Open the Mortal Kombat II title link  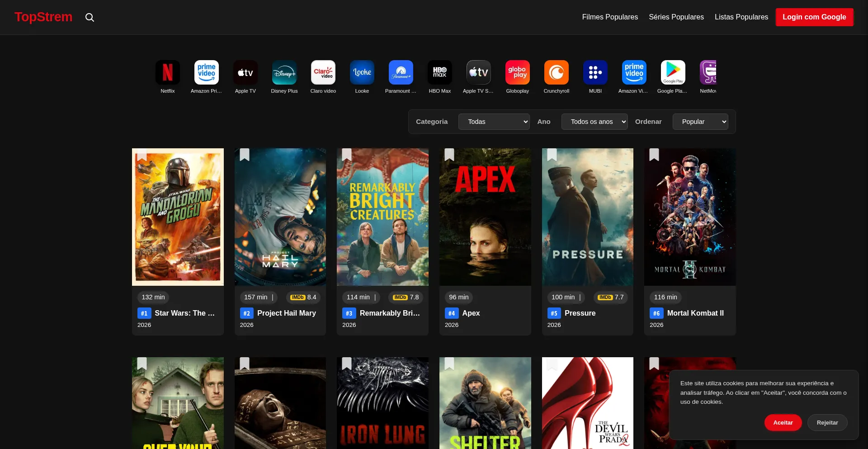[x=695, y=313]
